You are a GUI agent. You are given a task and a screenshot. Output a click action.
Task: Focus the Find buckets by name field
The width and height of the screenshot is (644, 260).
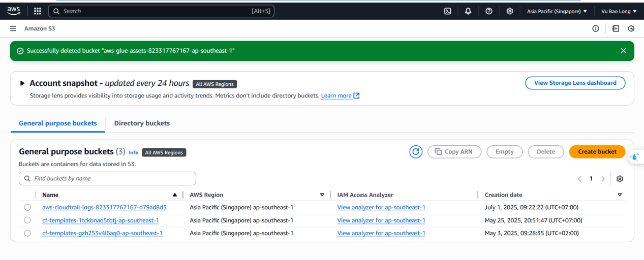[x=107, y=179]
